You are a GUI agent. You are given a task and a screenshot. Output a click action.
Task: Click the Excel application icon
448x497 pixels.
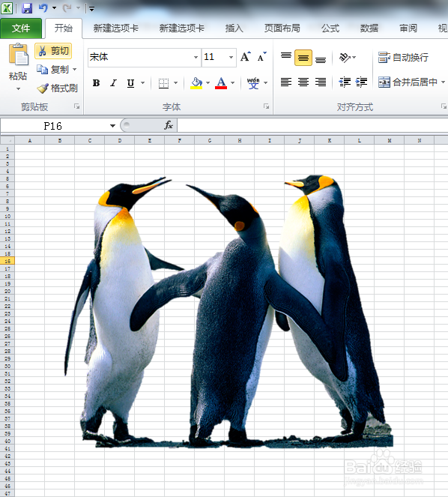(7, 8)
